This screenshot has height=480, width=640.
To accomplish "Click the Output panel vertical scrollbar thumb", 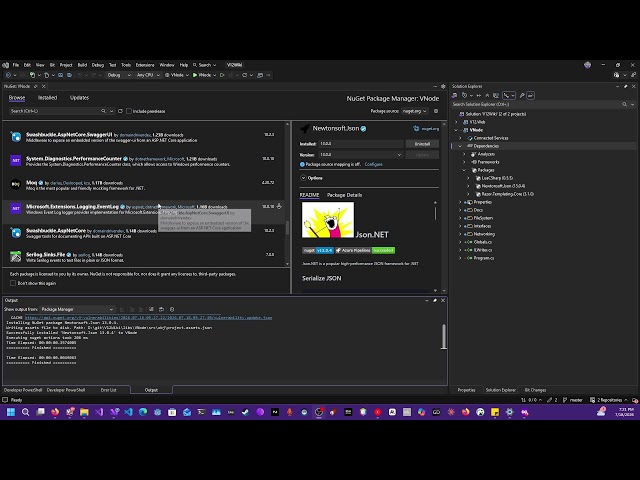I will (444, 337).
